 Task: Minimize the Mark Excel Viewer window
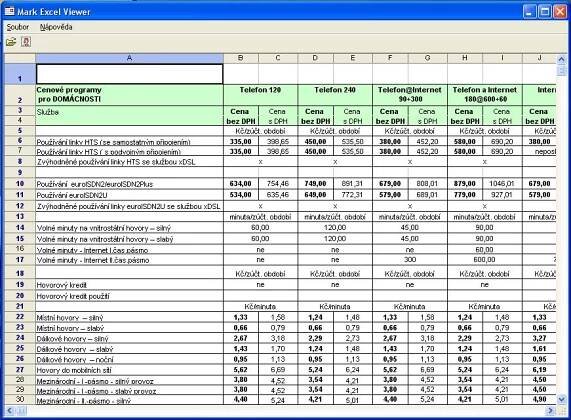point(529,12)
